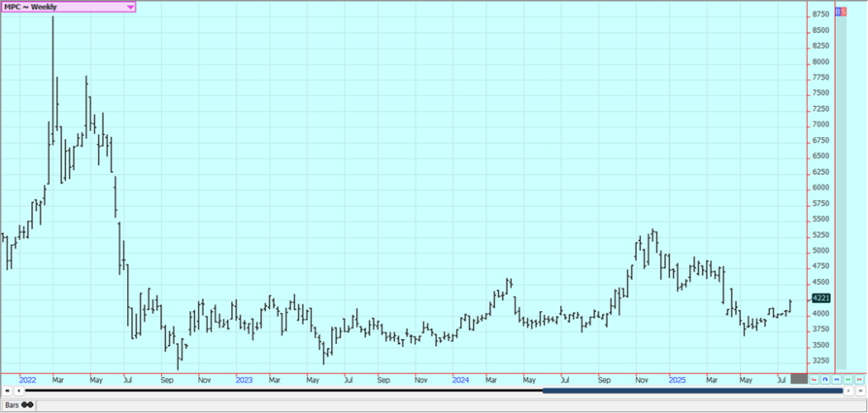868x413 pixels.
Task: Click the current price label 4221
Action: pos(821,299)
